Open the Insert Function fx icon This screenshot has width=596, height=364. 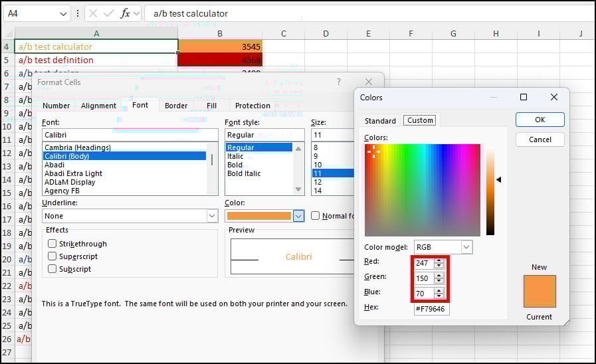pos(125,14)
